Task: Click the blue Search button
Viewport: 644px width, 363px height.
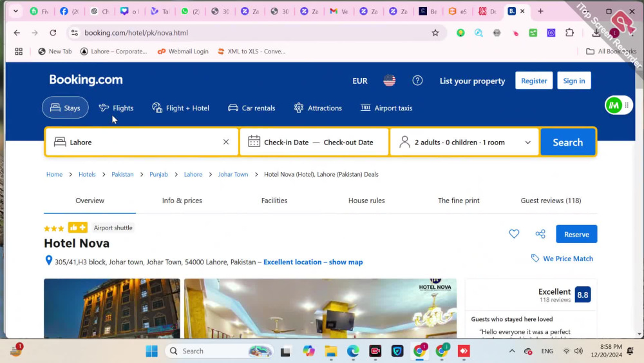Action: [x=567, y=142]
